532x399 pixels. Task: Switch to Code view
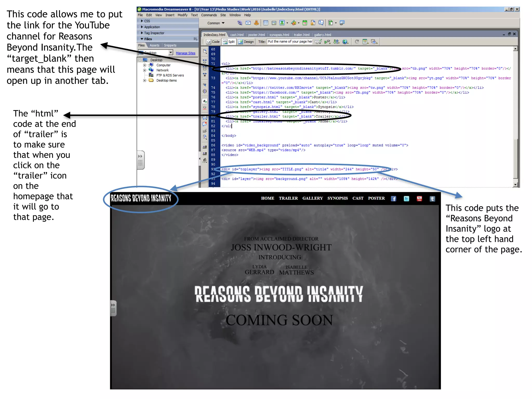(213, 42)
